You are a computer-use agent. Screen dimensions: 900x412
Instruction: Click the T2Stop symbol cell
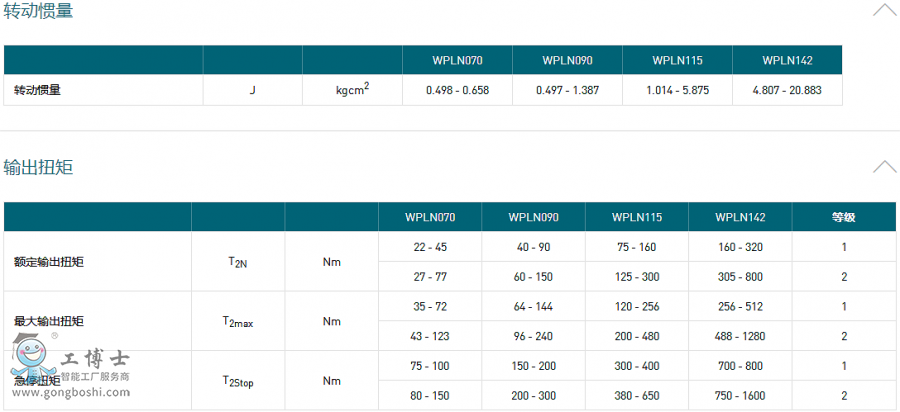tap(237, 381)
